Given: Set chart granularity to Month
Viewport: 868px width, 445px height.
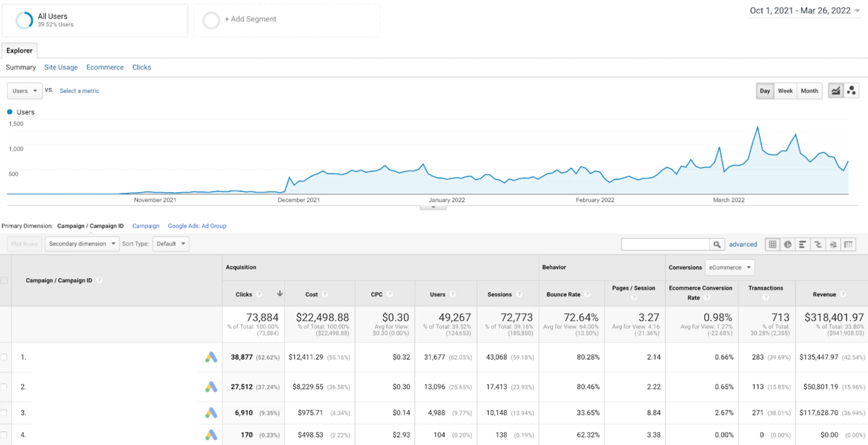Looking at the screenshot, I should 809,91.
